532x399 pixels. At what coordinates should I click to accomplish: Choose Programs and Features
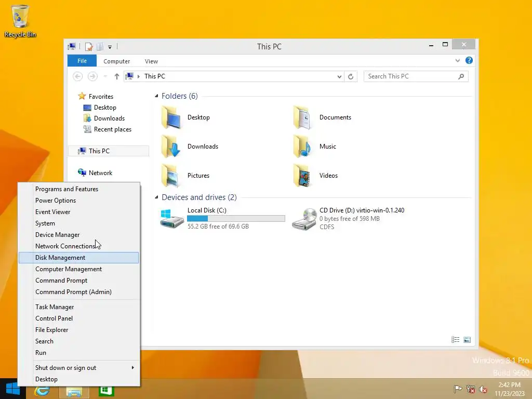(79, 189)
